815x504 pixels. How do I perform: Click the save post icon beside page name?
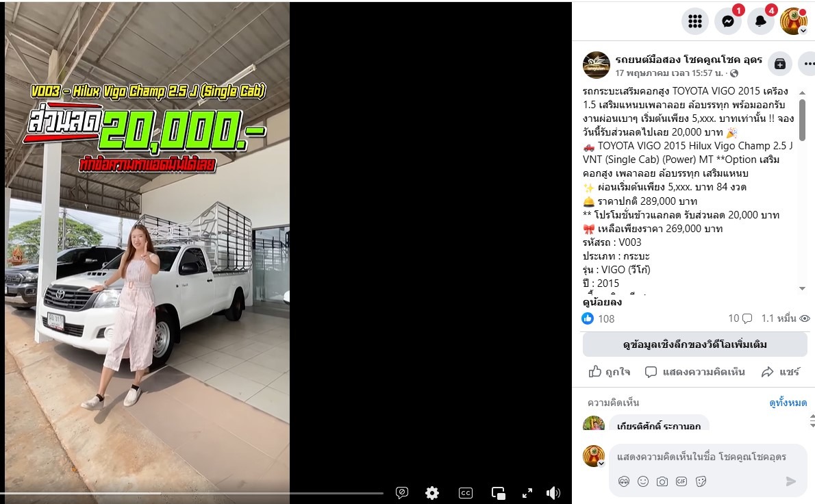[x=779, y=64]
